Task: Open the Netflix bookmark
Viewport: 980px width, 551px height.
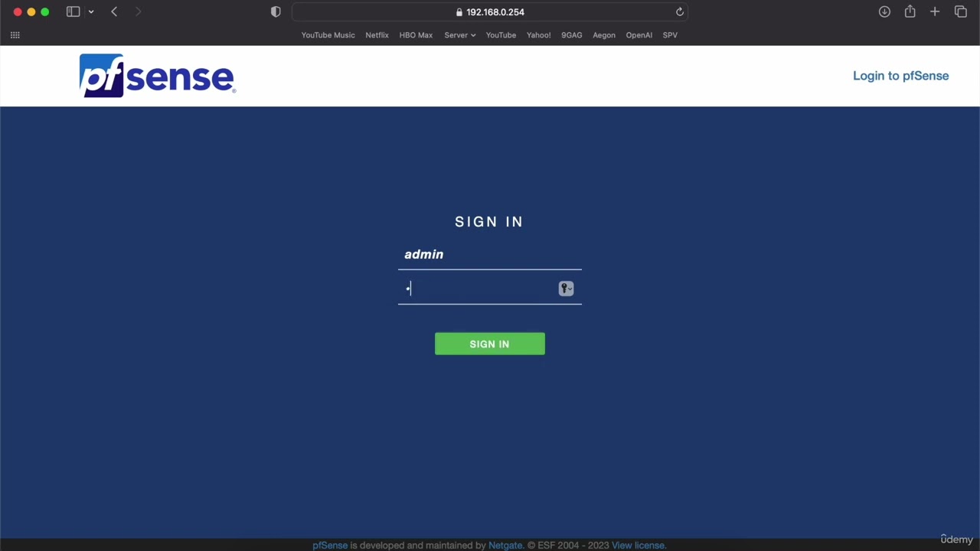Action: (377, 35)
